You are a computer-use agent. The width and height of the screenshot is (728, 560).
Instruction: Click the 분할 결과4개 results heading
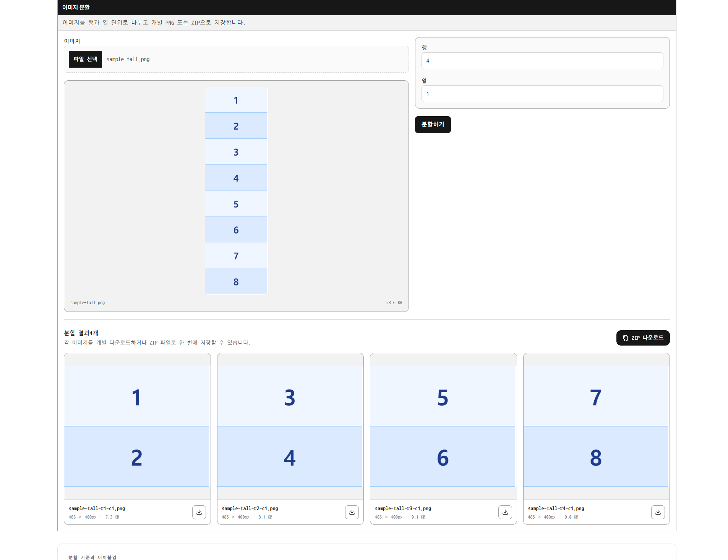(81, 333)
